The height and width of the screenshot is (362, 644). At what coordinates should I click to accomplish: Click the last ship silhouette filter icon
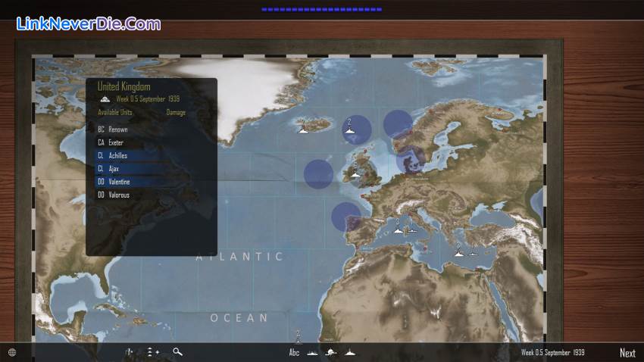pyautogui.click(x=349, y=352)
